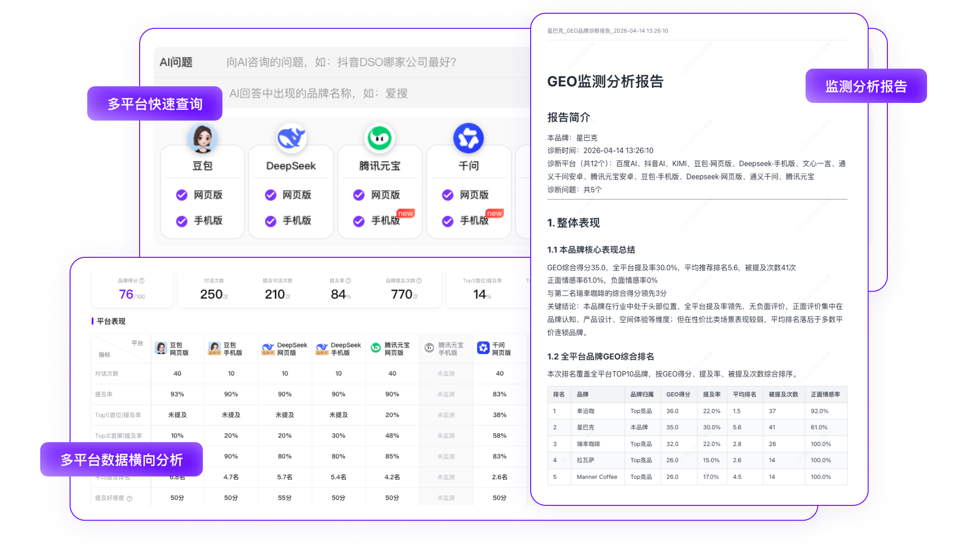Image resolution: width=980 pixels, height=549 pixels.
Task: Click the 豆包网页版 icon in the table header
Action: (x=162, y=348)
